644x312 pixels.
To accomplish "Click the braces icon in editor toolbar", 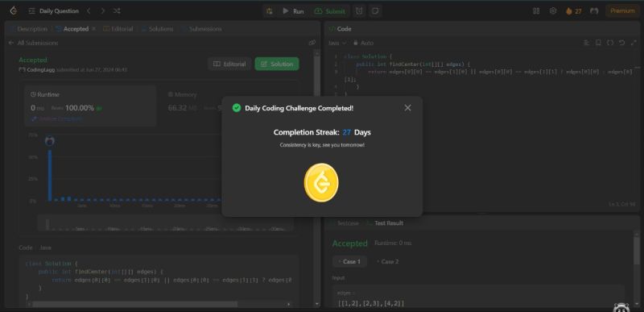I will (610, 43).
